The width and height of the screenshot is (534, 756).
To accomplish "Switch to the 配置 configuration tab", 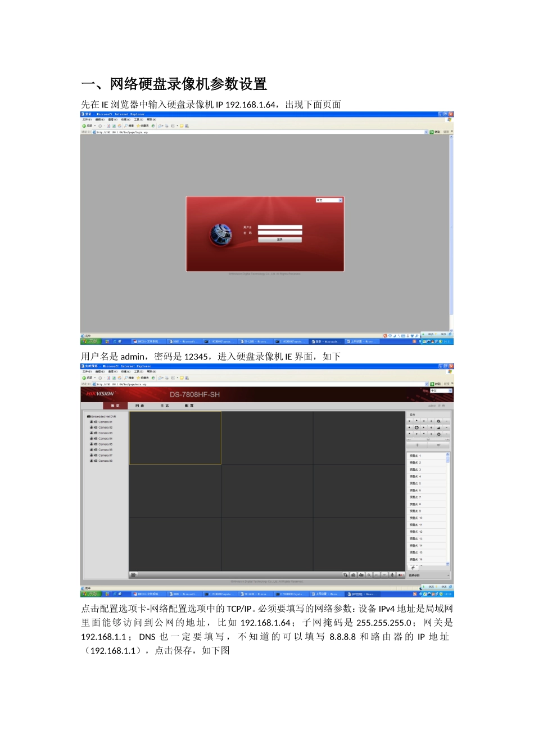I will [189, 406].
